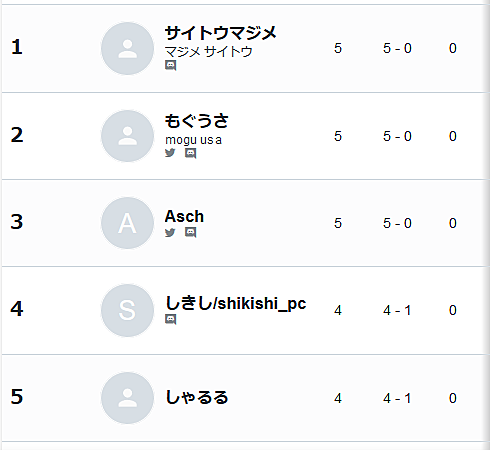
Task: Click Asch's Discord icon
Action: (191, 232)
